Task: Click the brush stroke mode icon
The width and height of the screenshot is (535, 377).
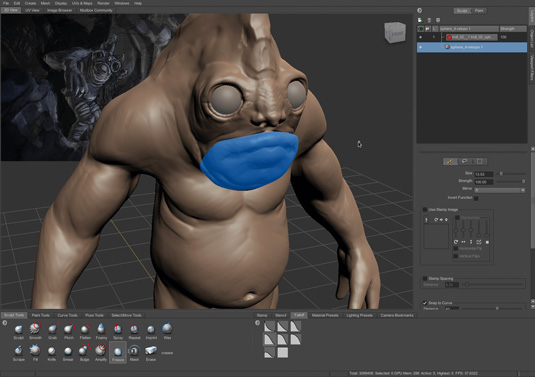Action: (450, 161)
